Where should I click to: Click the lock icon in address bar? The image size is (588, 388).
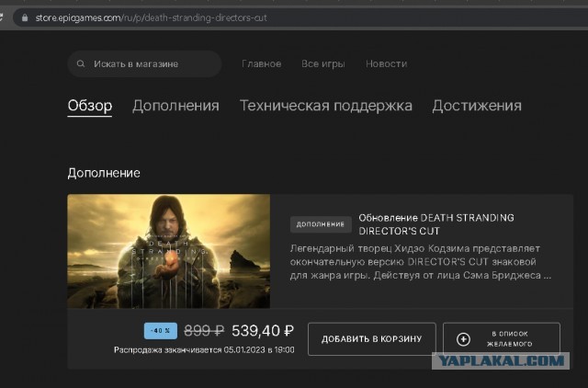(x=25, y=17)
